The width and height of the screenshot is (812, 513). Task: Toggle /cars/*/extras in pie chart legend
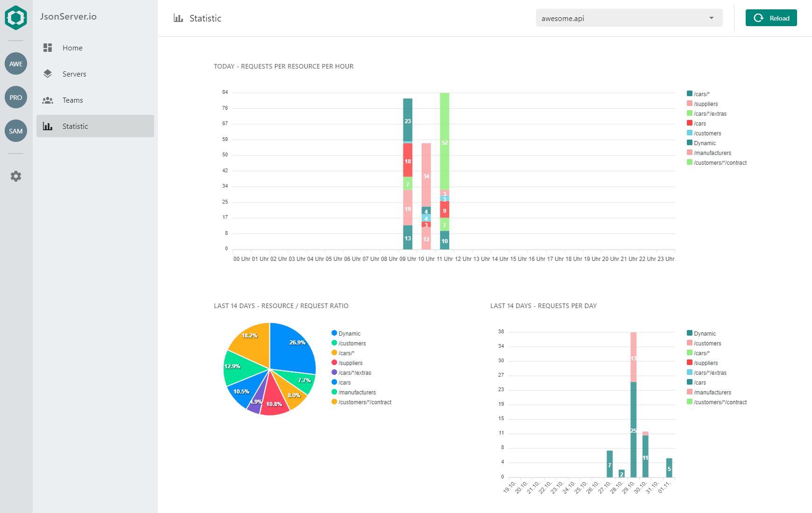tap(351, 372)
